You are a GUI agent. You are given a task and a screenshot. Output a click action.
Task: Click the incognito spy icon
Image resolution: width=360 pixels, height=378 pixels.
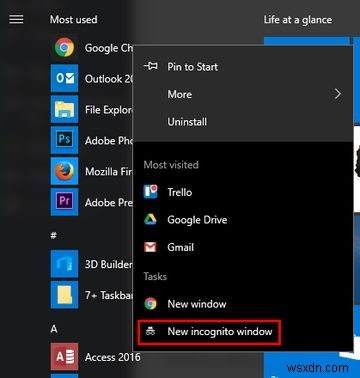[x=150, y=331]
